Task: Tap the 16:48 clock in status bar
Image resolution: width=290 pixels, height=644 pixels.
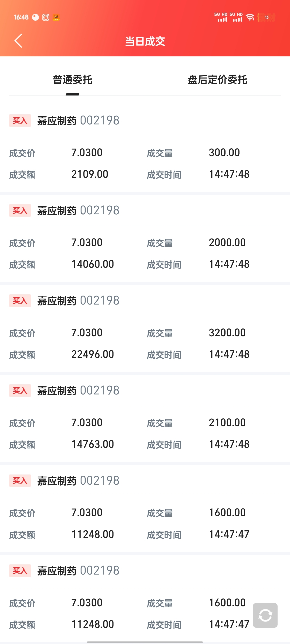Action: tap(21, 17)
